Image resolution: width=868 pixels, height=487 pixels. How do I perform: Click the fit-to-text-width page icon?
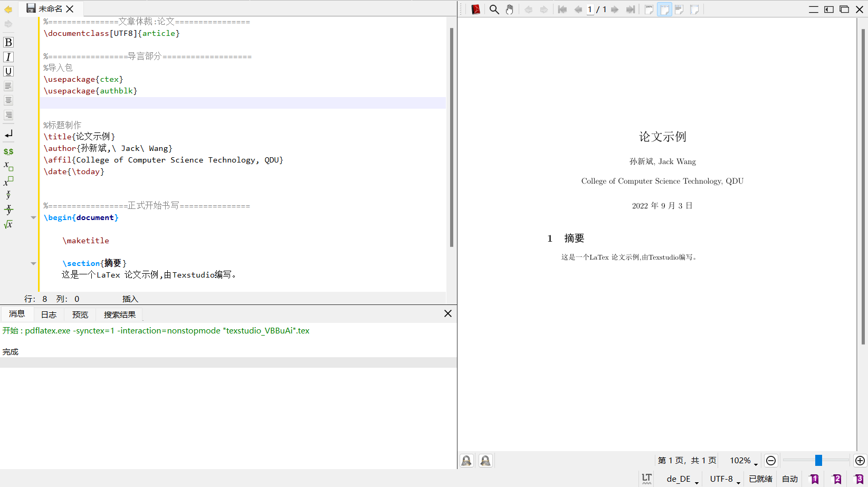coord(680,9)
